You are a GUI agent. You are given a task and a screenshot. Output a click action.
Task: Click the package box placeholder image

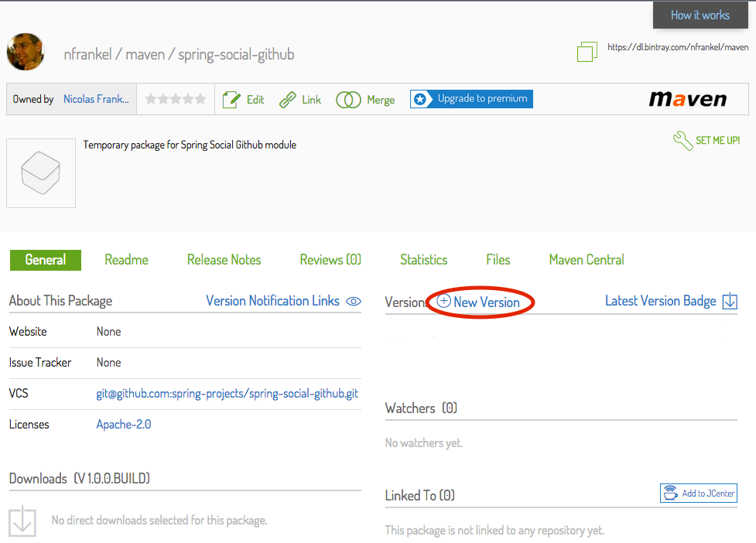click(x=41, y=173)
